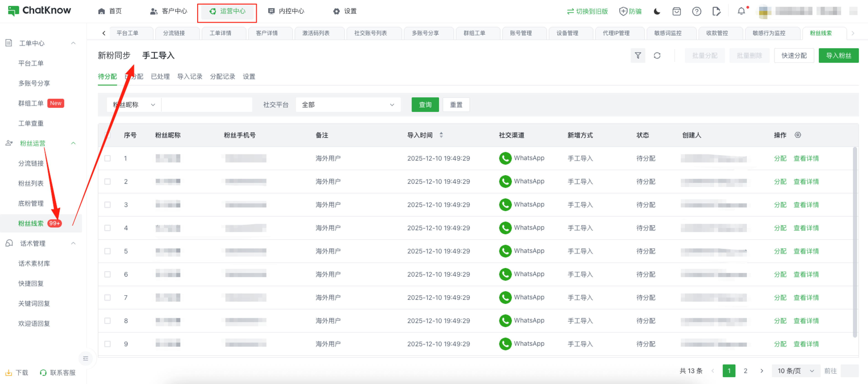The height and width of the screenshot is (384, 868).
Task: Toggle dark mode moon icon
Action: click(x=657, y=11)
